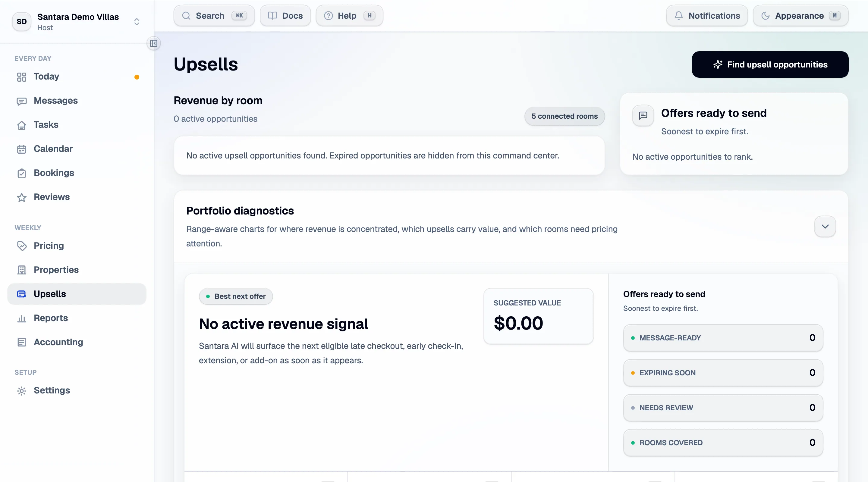
Task: Click the Bookings clipboard check icon
Action: click(x=22, y=173)
